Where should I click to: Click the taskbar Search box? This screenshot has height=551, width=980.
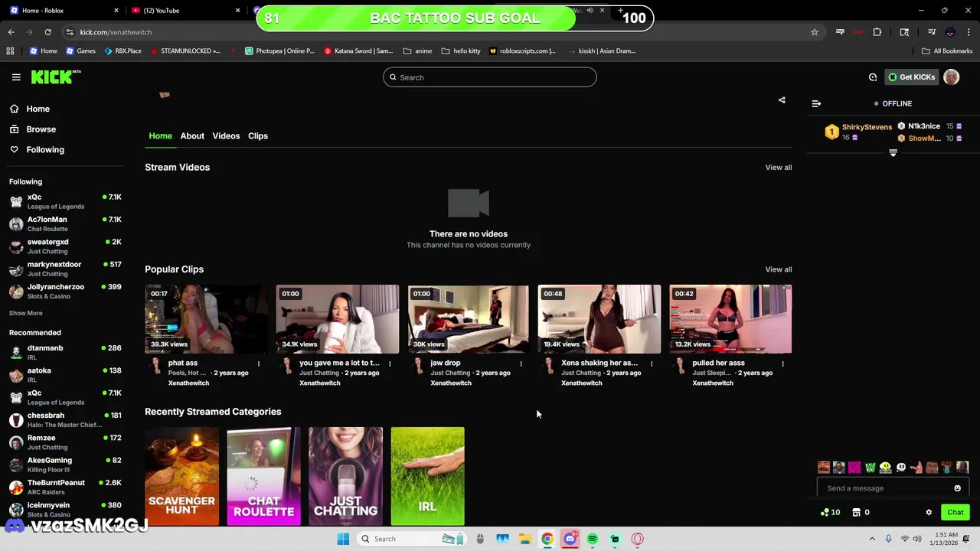pos(412,539)
